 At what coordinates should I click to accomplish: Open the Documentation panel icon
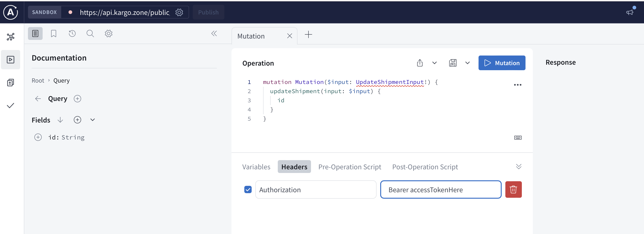pyautogui.click(x=35, y=33)
